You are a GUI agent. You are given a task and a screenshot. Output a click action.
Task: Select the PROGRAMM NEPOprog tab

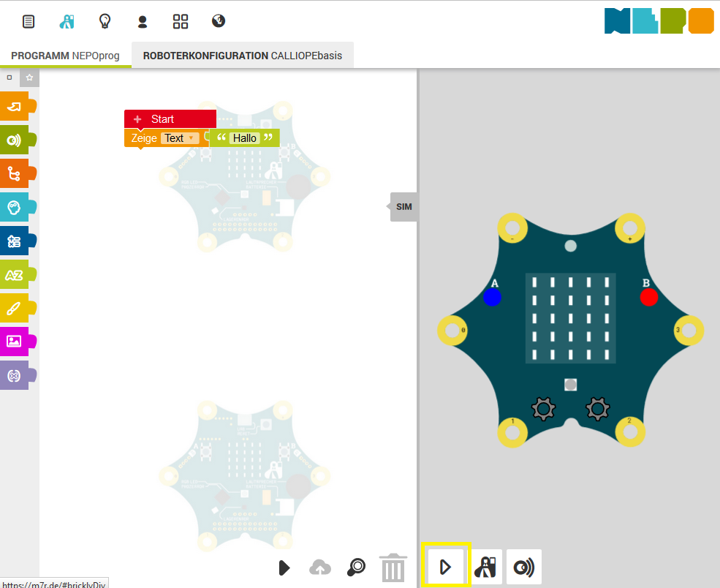click(x=65, y=56)
